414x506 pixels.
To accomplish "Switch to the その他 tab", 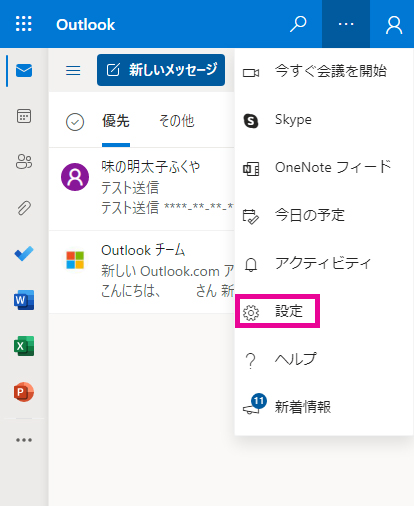I will coord(177,121).
